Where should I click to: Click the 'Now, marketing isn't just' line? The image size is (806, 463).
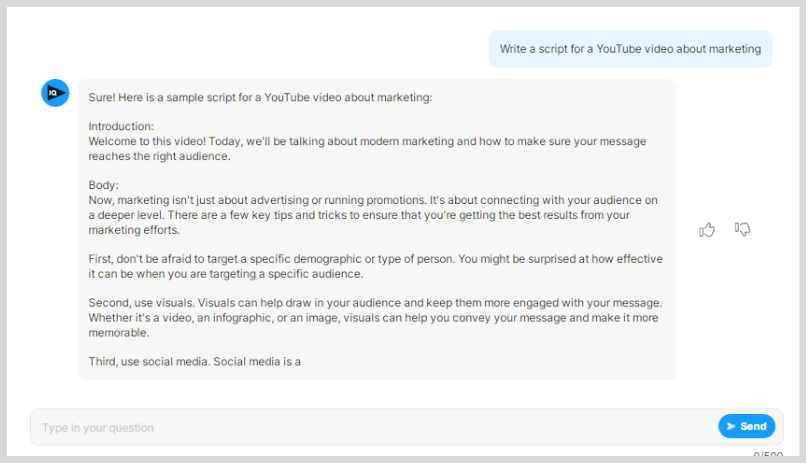click(373, 200)
